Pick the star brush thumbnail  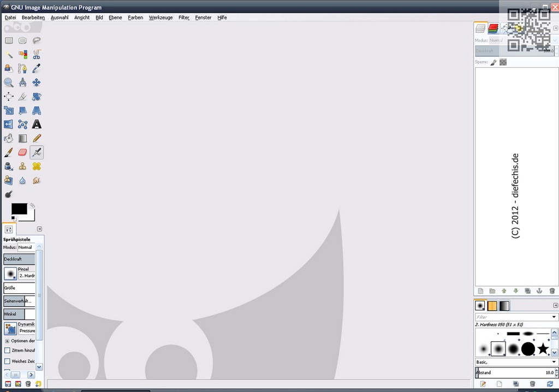(x=543, y=348)
